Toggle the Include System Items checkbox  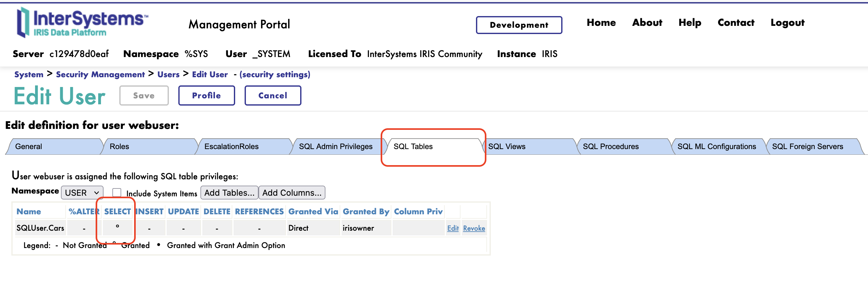click(x=116, y=193)
